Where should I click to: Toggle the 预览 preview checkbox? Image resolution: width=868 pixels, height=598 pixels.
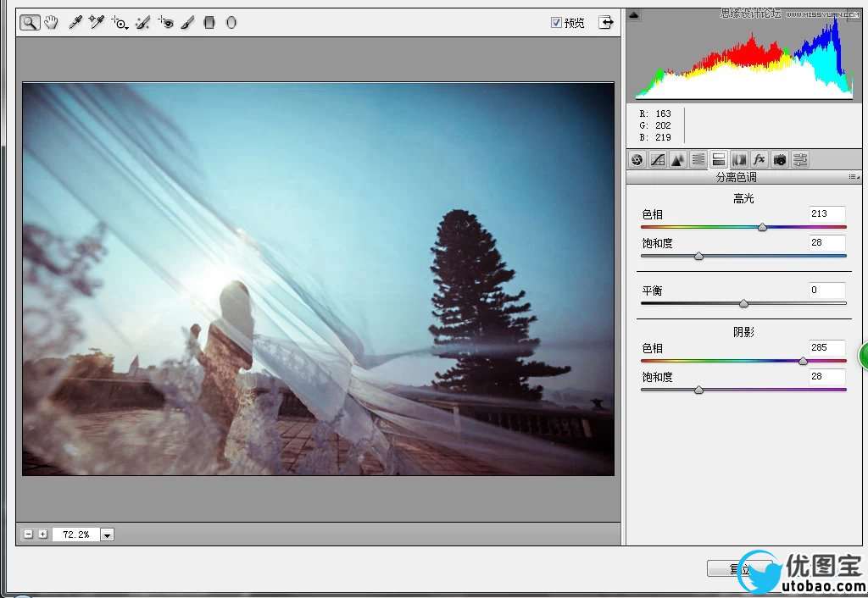(556, 22)
